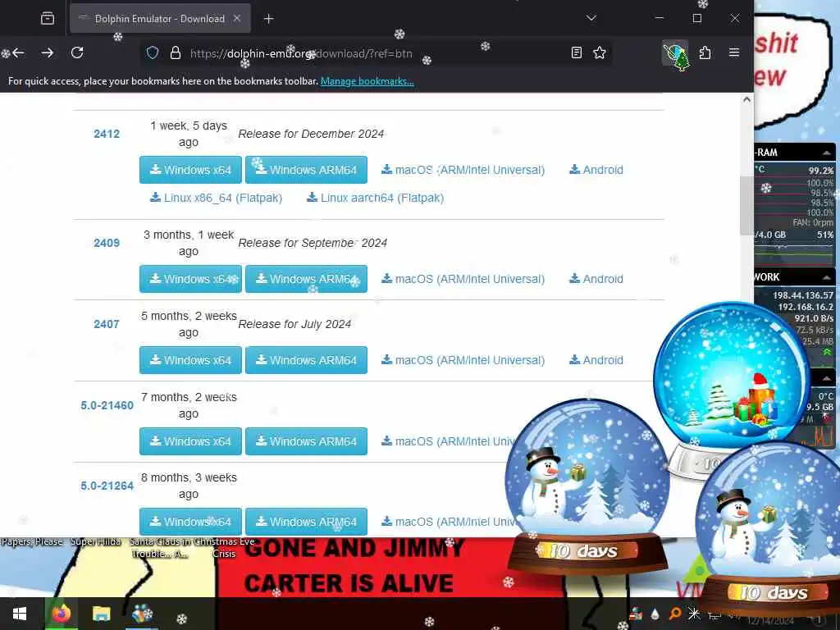The width and height of the screenshot is (840, 630).
Task: Open the snowflake app on taskbar
Action: tap(142, 614)
